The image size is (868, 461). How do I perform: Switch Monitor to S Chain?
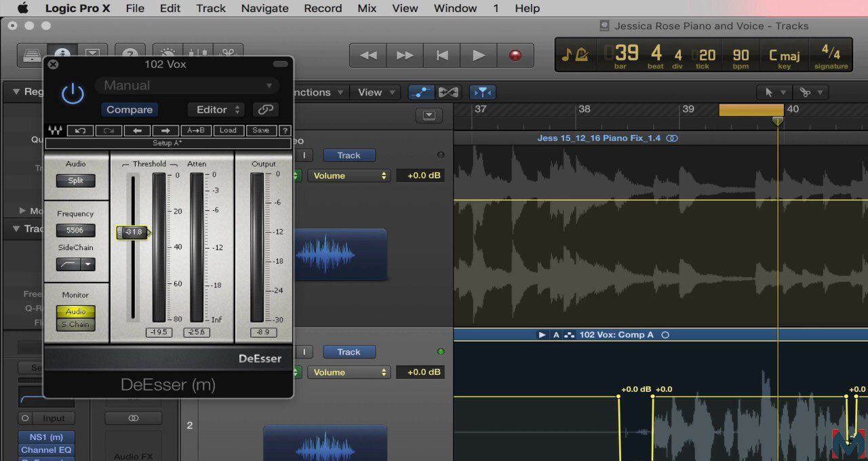pyautogui.click(x=76, y=325)
